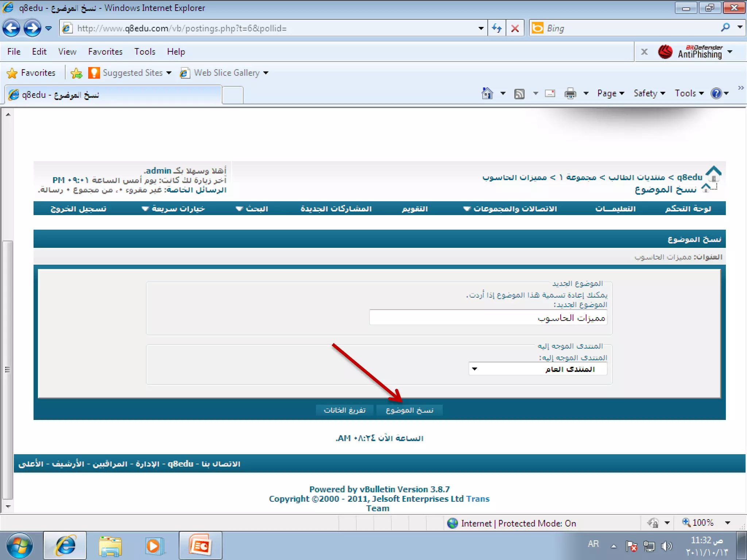Open Windows Explorer folder taskbar icon
Screen dimensions: 747x560
[x=110, y=546]
